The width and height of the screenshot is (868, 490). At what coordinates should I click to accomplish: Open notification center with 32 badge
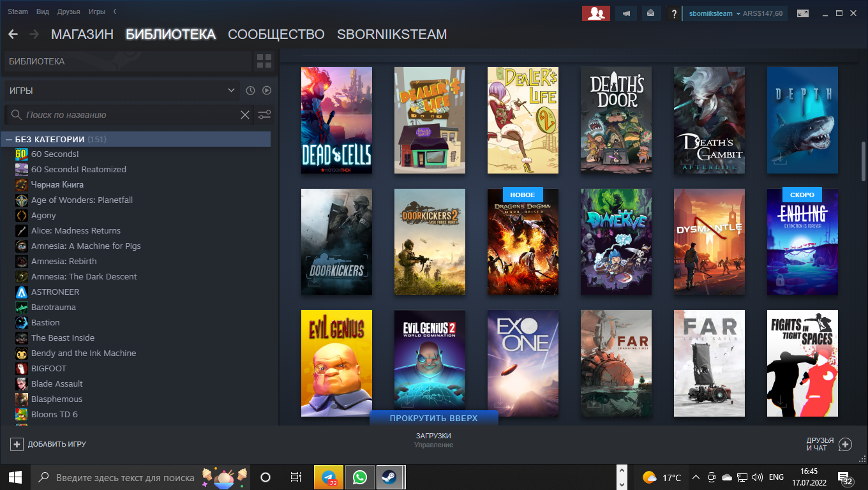[x=846, y=478]
